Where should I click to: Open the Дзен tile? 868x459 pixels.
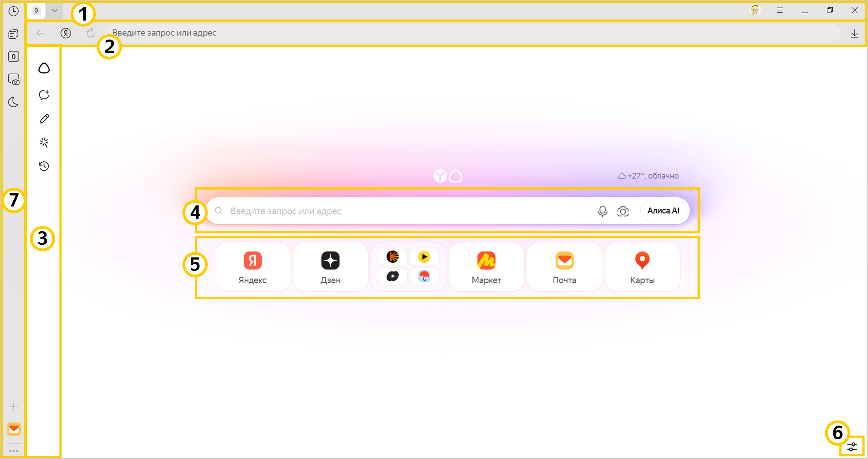tap(330, 267)
